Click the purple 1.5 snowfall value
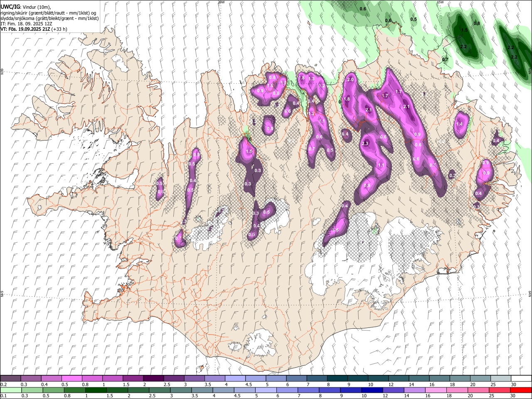The height and width of the screenshot is (399, 532). click(x=249, y=152)
